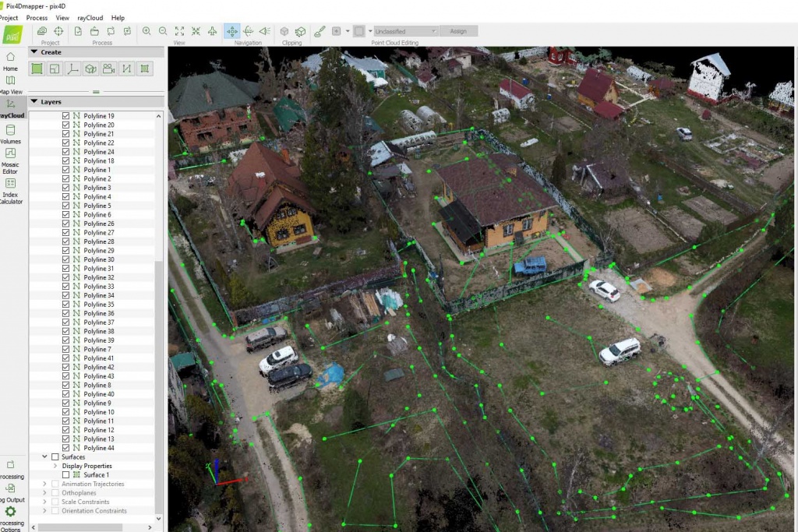Open the Index Calculator view
The image size is (798, 532).
click(11, 187)
